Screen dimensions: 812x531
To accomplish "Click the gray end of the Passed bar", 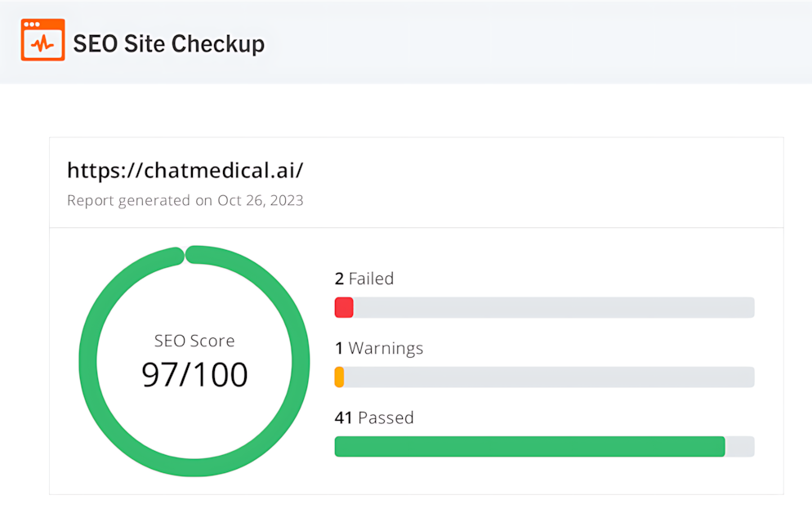I will [740, 446].
